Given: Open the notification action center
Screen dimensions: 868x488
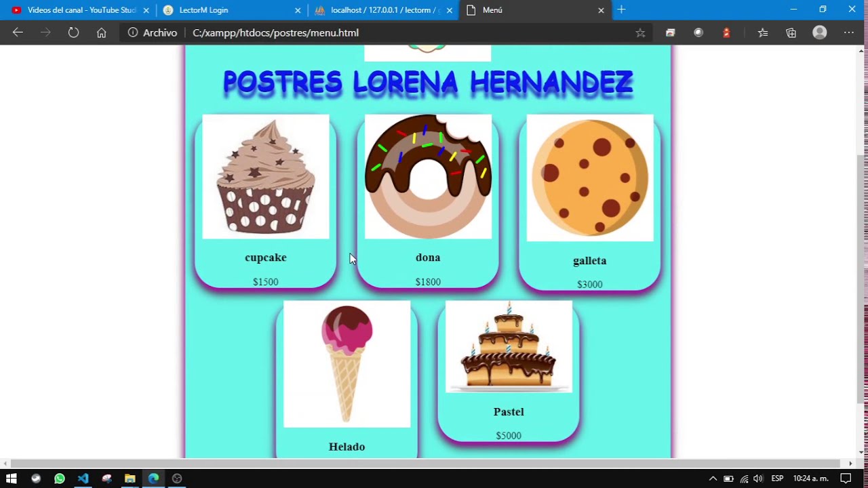Looking at the screenshot, I should click(846, 479).
